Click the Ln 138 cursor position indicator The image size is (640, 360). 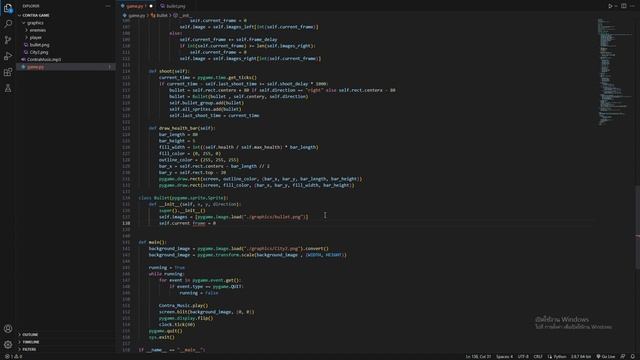coord(478,356)
